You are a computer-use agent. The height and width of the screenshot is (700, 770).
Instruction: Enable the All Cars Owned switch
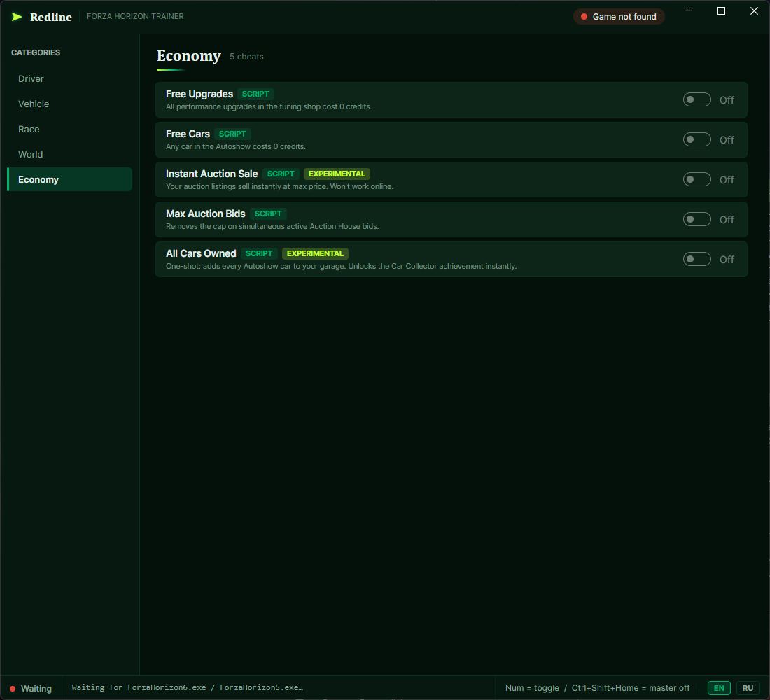696,259
